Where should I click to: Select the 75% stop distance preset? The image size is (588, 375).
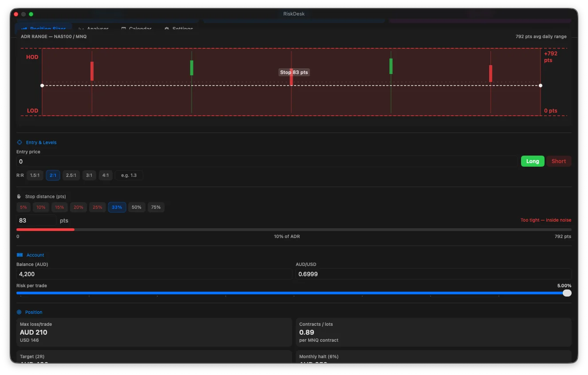click(156, 207)
